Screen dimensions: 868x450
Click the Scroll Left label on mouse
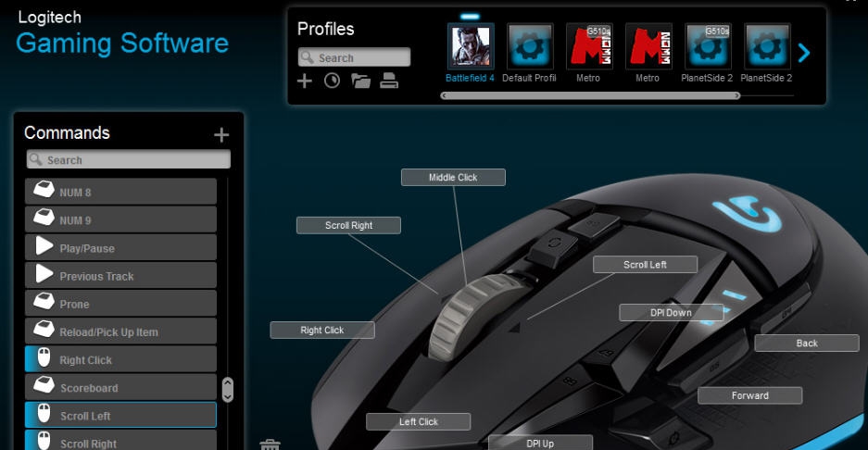645,265
